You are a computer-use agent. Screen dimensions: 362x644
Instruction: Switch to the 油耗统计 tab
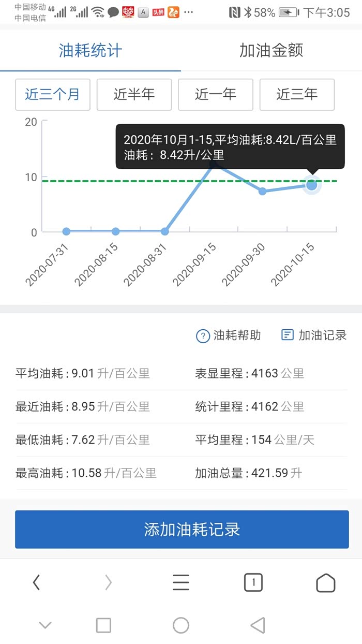point(90,50)
